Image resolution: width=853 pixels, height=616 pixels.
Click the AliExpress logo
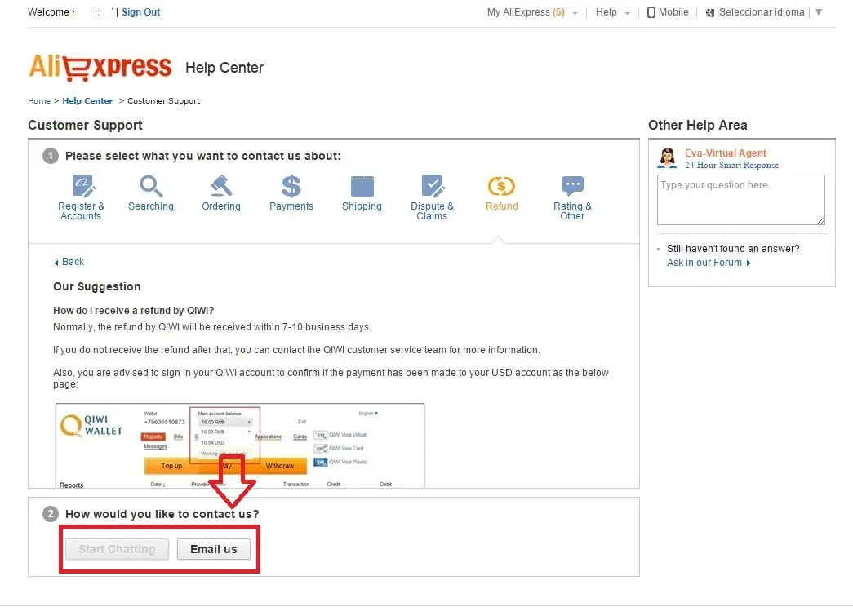(100, 68)
